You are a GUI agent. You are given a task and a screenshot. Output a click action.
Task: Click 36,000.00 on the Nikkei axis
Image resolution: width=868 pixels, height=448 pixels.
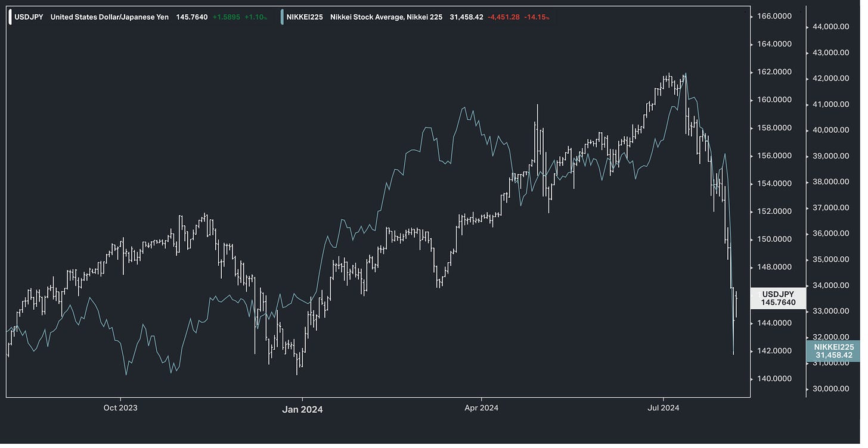830,234
